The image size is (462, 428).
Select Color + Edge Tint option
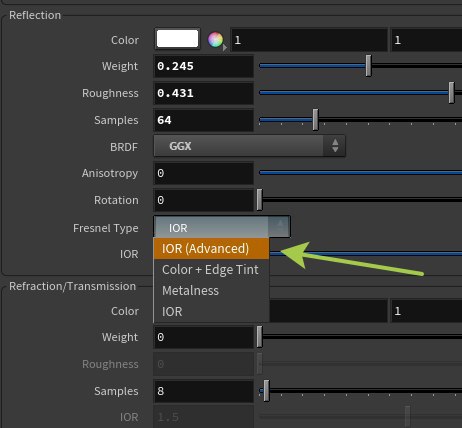point(211,270)
